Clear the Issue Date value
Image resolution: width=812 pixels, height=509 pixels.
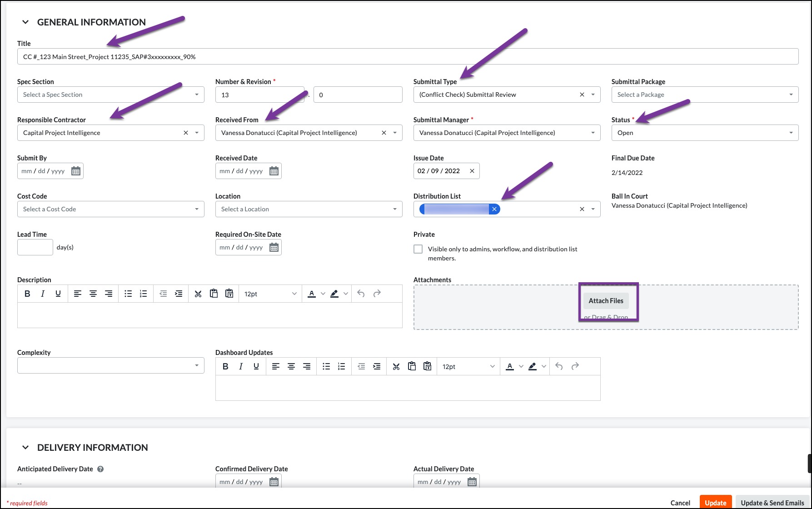point(472,171)
